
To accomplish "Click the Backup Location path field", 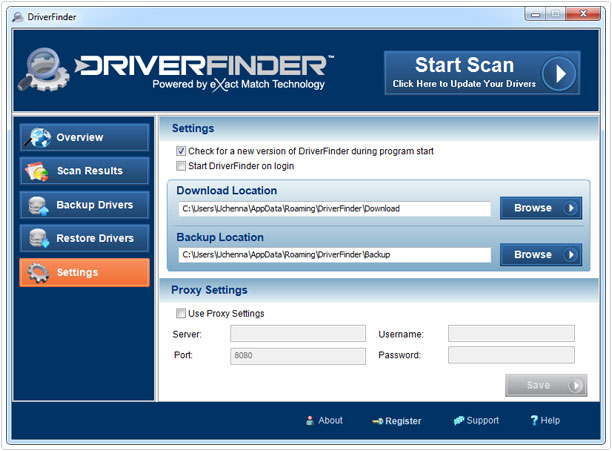I will 334,255.
